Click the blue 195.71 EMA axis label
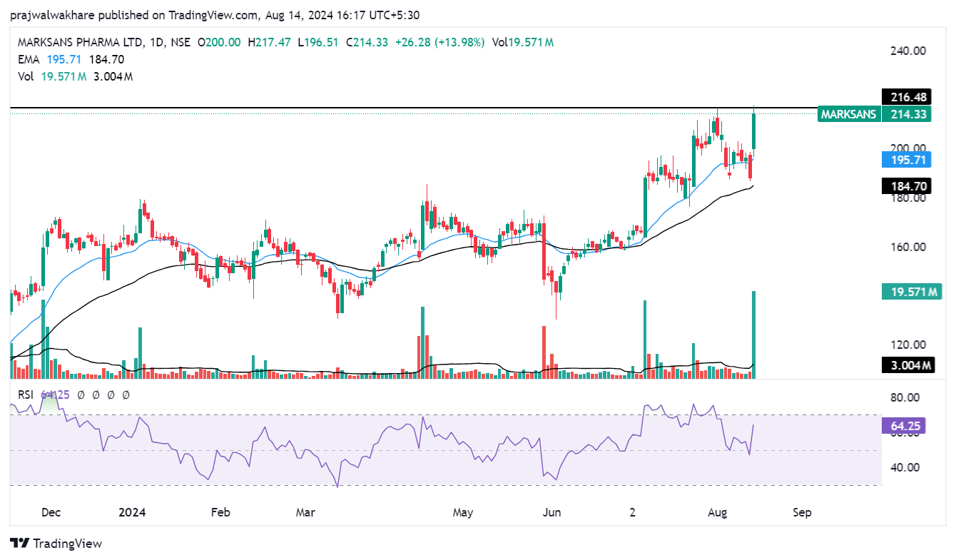Viewport: 956px width, 560px height. click(905, 160)
